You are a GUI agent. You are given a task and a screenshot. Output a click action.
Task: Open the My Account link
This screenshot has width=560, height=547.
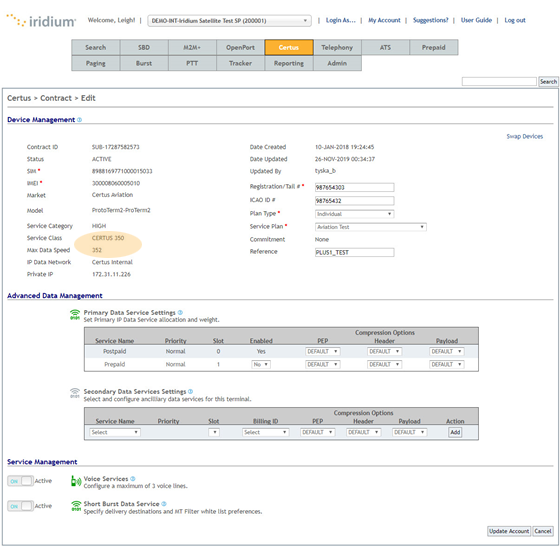point(384,20)
